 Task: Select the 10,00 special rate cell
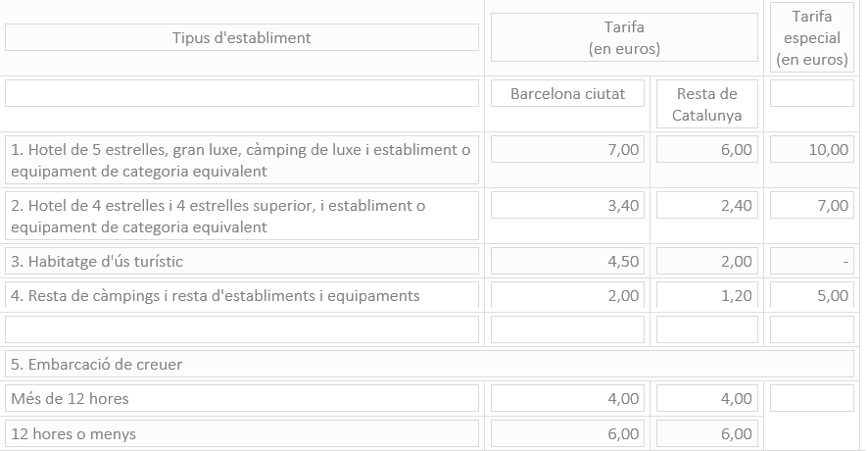[x=812, y=150]
